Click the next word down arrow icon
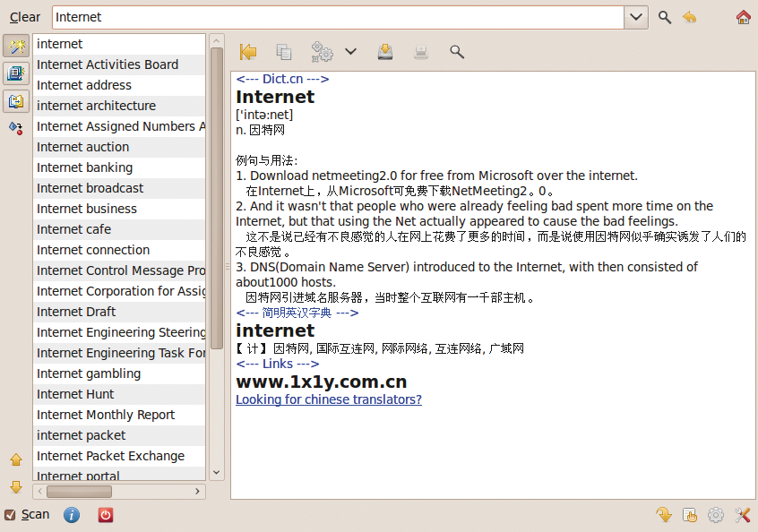The width and height of the screenshot is (758, 532). 16,486
